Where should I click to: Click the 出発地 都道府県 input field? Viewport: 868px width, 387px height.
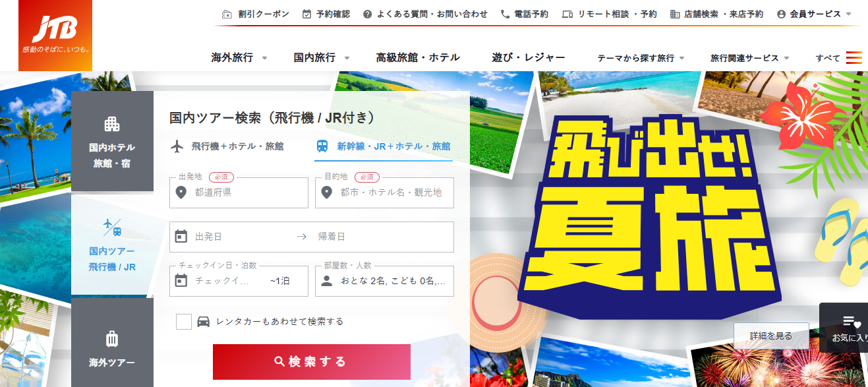(x=239, y=193)
